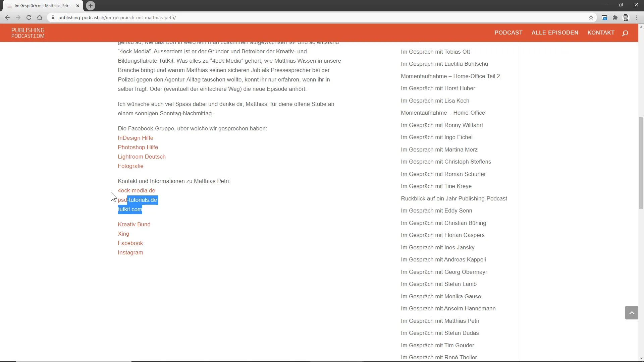
Task: Open the PODCAST menu item
Action: (508, 33)
